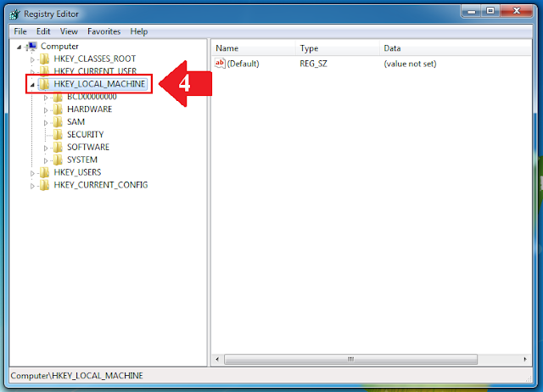Click the SYSTEM folder icon
This screenshot has height=392, width=543.
click(58, 160)
